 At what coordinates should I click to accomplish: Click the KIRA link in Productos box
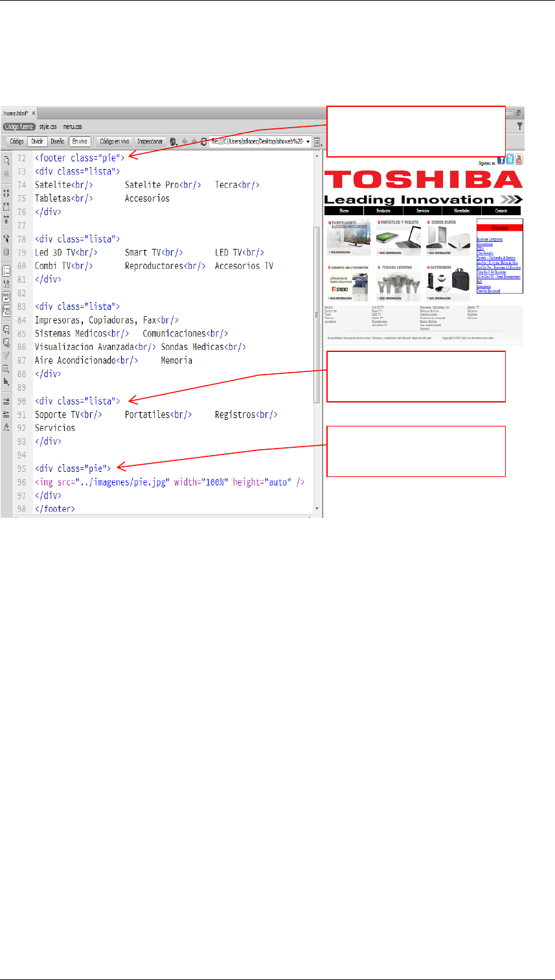click(x=480, y=249)
